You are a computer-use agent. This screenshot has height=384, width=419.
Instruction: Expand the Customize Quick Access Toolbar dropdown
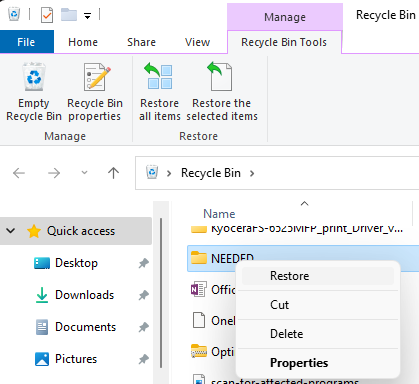point(87,16)
